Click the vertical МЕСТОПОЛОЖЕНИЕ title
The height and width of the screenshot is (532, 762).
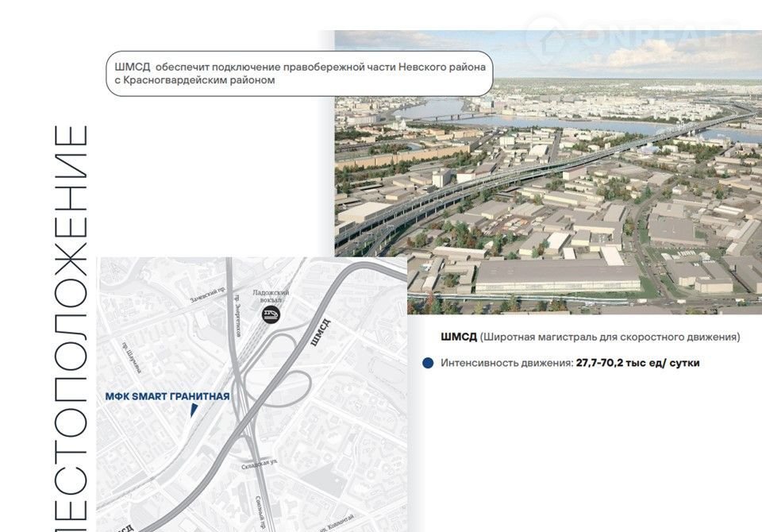pos(70,326)
